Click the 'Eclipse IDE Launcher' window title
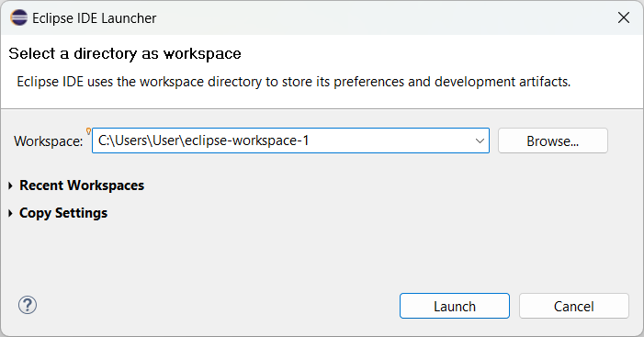Screen dimensions: 644x337 (x=95, y=18)
